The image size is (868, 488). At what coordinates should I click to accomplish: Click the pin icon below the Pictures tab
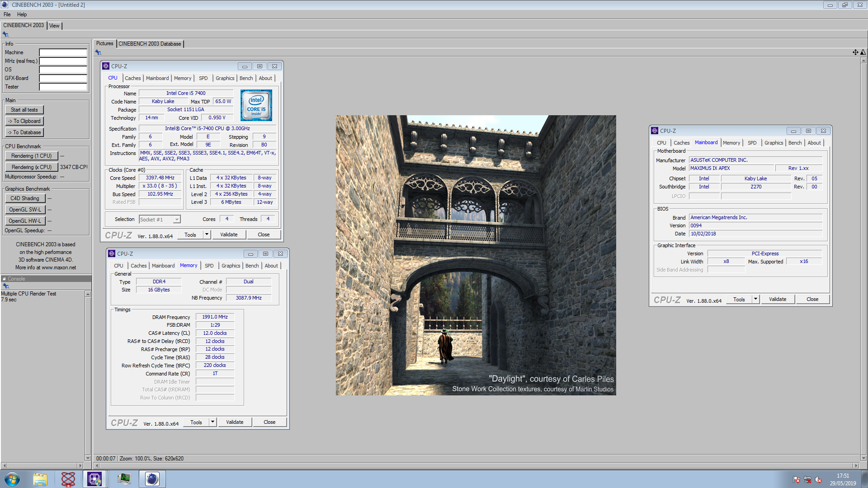coord(98,52)
